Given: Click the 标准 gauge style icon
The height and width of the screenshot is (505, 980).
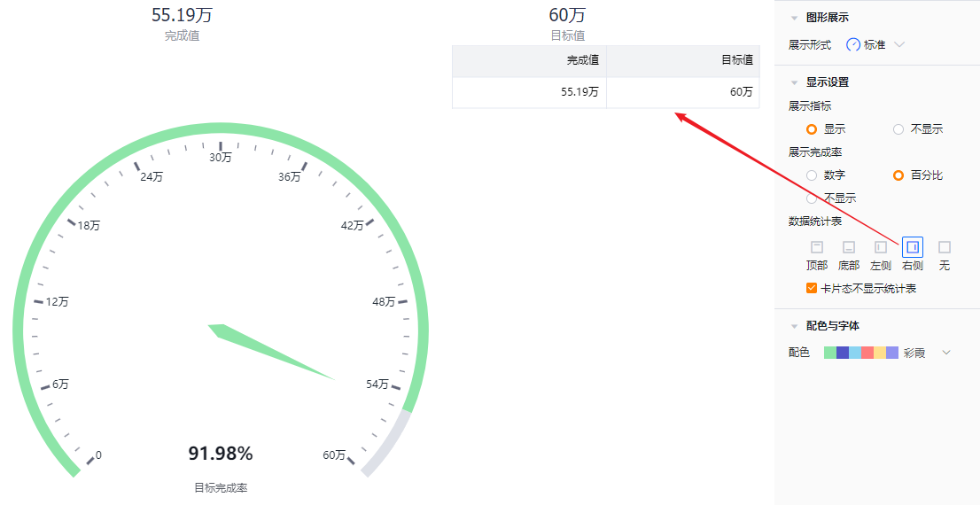Looking at the screenshot, I should point(853,45).
